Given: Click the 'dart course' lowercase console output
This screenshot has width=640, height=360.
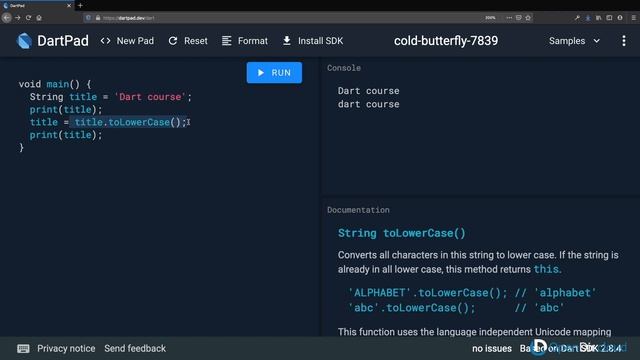Looking at the screenshot, I should (369, 104).
